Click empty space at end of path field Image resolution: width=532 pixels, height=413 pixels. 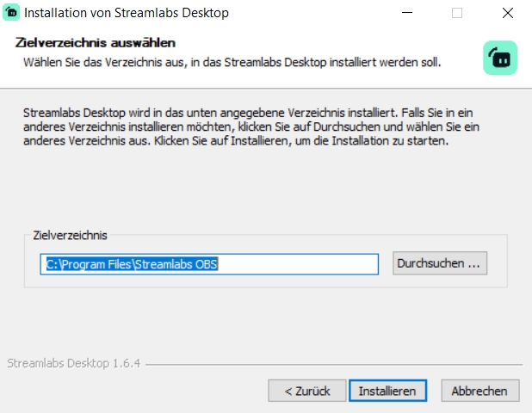[x=301, y=264]
